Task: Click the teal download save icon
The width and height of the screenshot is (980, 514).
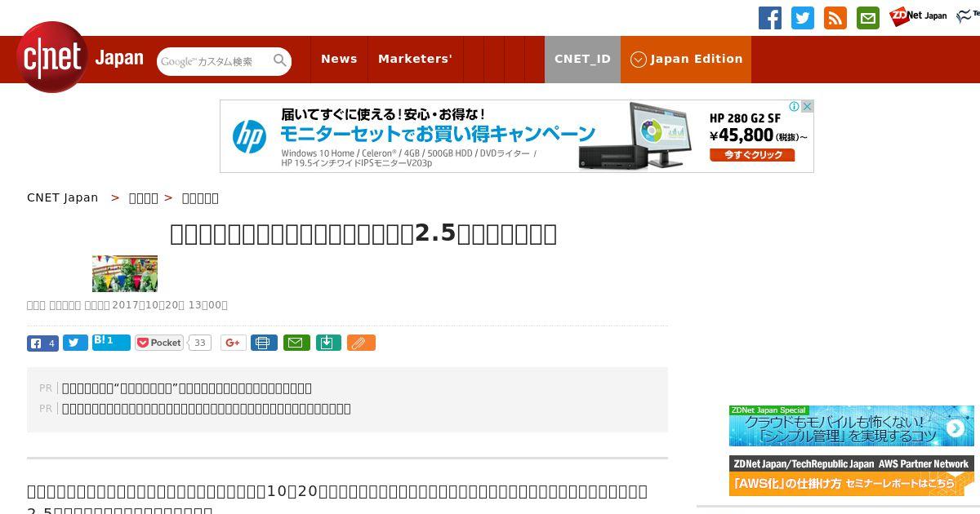Action: pos(327,343)
